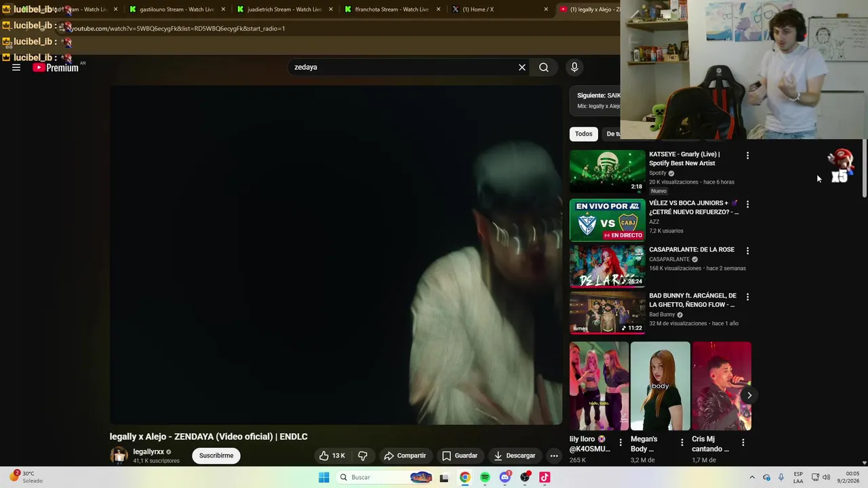The width and height of the screenshot is (868, 488).
Task: Open Task View on the taskbar
Action: pos(444,477)
